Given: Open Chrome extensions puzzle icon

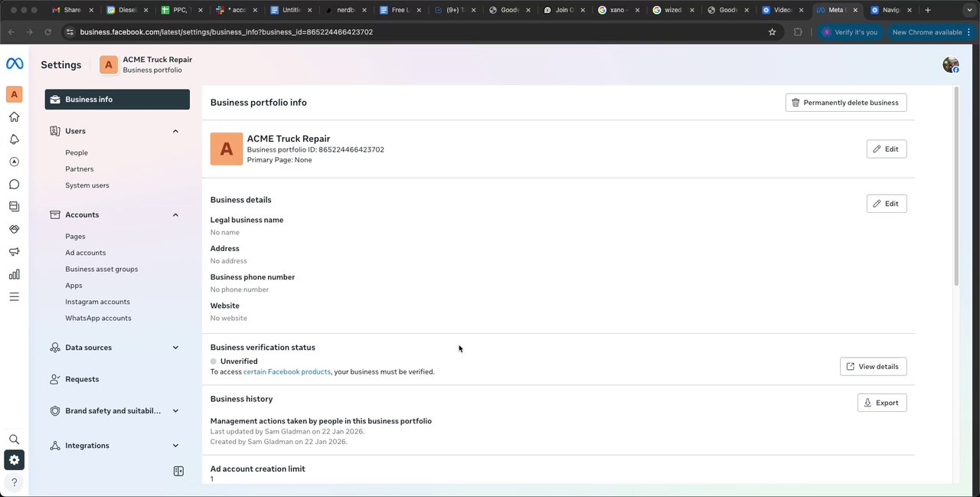Looking at the screenshot, I should pyautogui.click(x=798, y=32).
